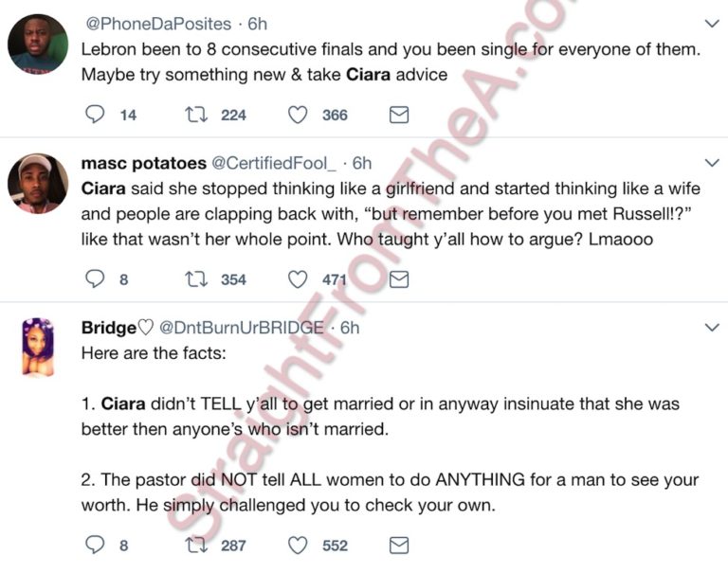Like the tweet with 366 likes
The width and height of the screenshot is (728, 573).
pos(298,115)
